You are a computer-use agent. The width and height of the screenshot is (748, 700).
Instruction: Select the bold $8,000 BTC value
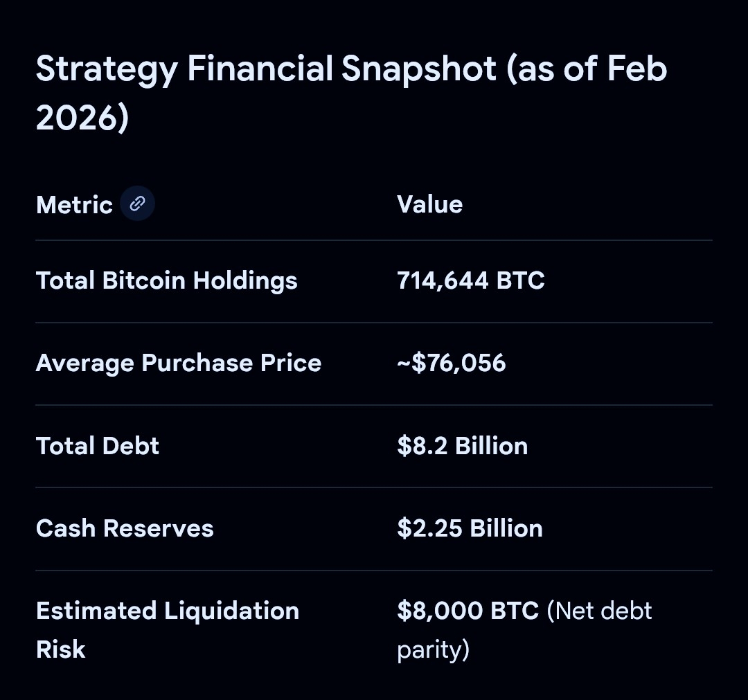pos(467,611)
